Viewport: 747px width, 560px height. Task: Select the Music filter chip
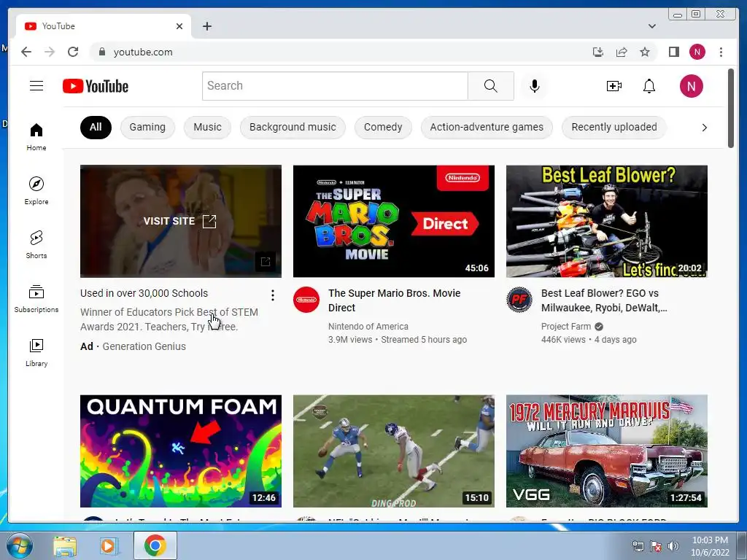click(x=207, y=127)
